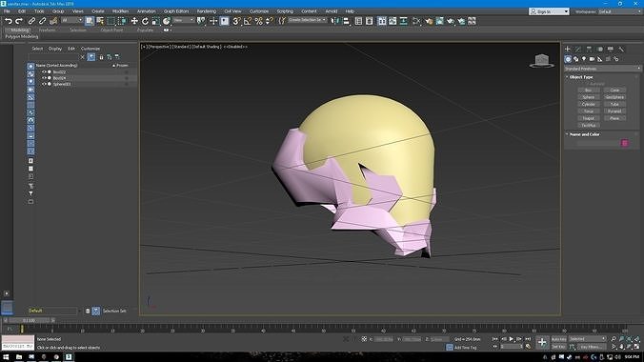Toggle the Set Key mode button

[x=558, y=347]
